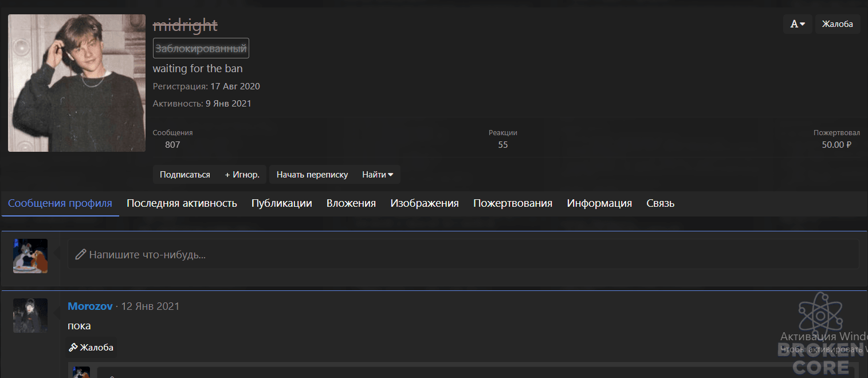This screenshot has height=378, width=868.
Task: Open the Публикации tab
Action: click(282, 203)
